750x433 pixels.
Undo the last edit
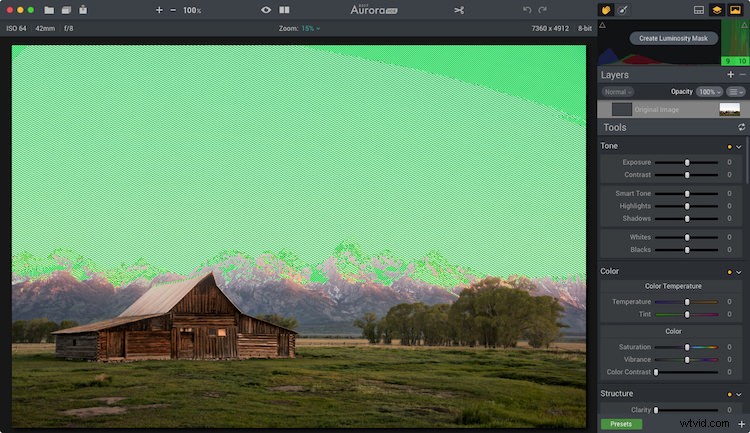point(527,10)
